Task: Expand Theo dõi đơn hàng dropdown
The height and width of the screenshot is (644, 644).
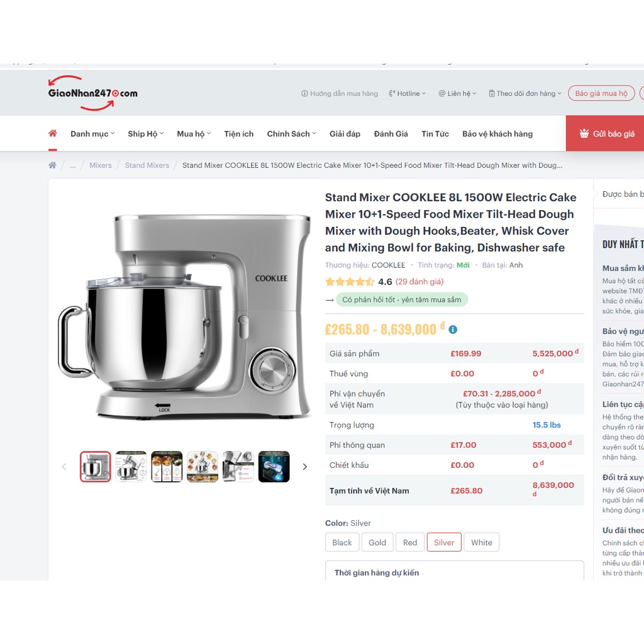Action: click(525, 94)
